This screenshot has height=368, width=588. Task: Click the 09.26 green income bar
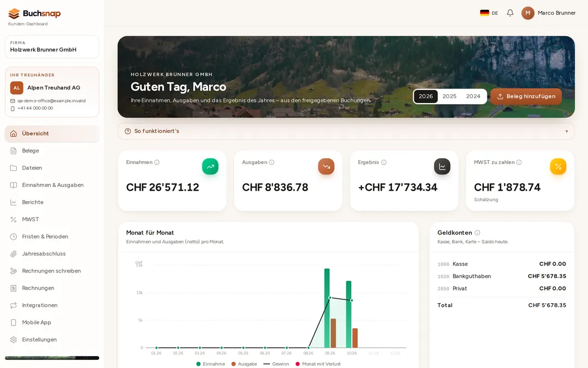tap(327, 308)
